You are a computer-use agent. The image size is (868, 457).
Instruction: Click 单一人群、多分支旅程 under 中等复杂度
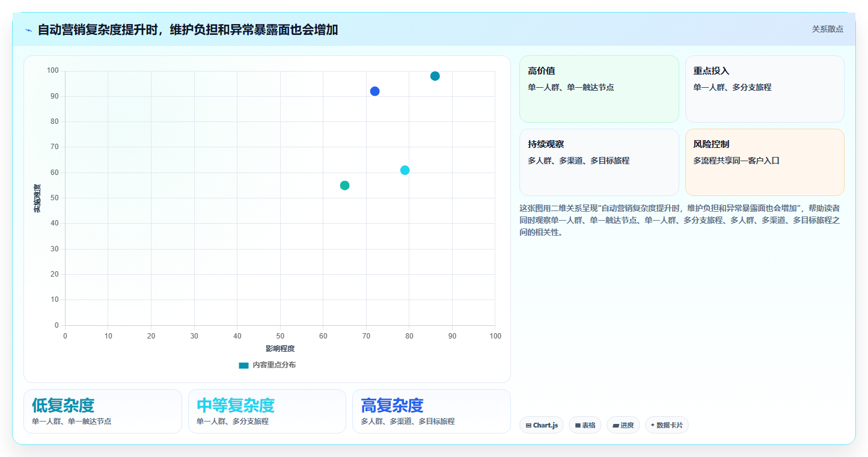pyautogui.click(x=233, y=422)
